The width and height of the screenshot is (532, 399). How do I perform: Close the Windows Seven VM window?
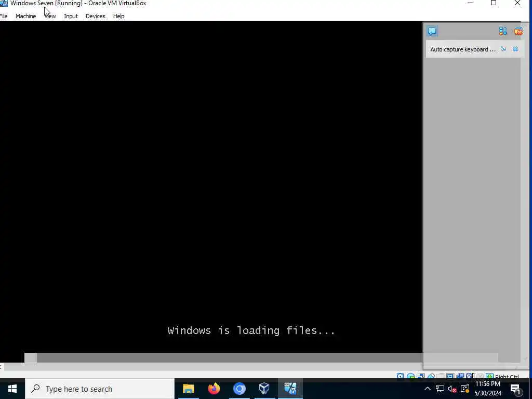pyautogui.click(x=517, y=3)
